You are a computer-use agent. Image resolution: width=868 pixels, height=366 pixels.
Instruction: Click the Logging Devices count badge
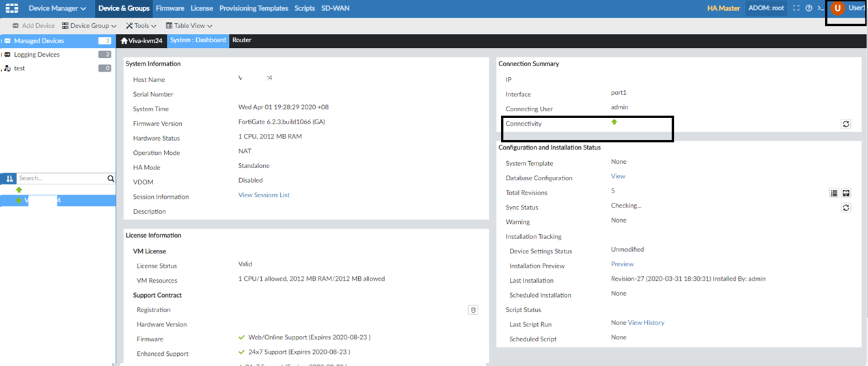coord(105,55)
